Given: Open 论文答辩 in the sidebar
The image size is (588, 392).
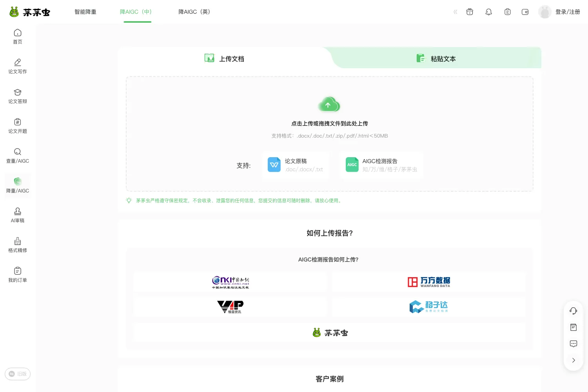Looking at the screenshot, I should [18, 96].
